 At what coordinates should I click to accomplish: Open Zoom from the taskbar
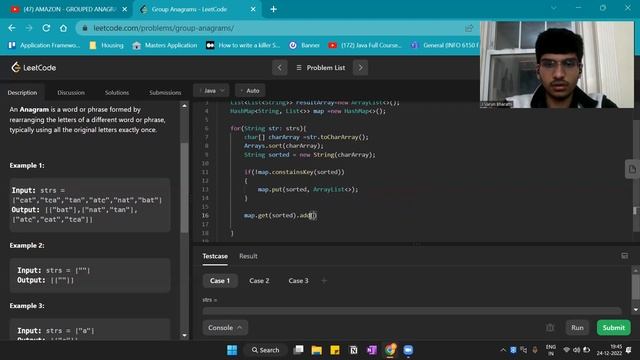tap(408, 350)
